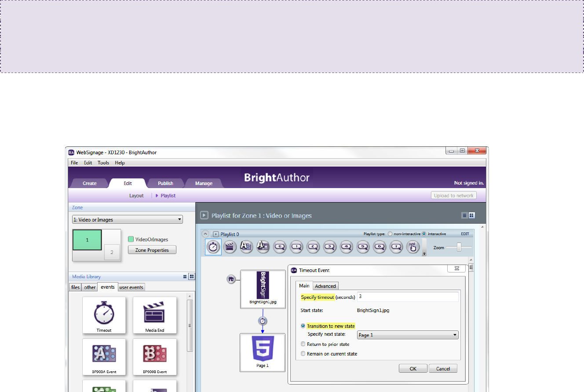
Task: Select zone 1 in the layout preview
Action: coord(87,240)
